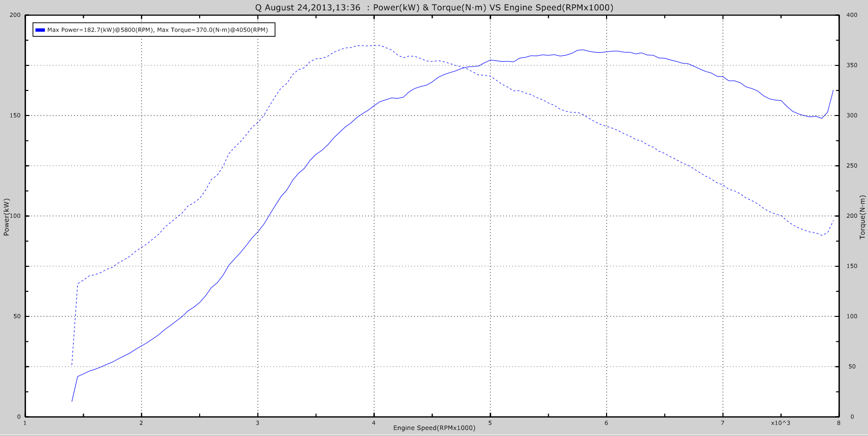Image resolution: width=868 pixels, height=436 pixels.
Task: Click tick label 350 on the torque axis
Action: click(x=852, y=65)
